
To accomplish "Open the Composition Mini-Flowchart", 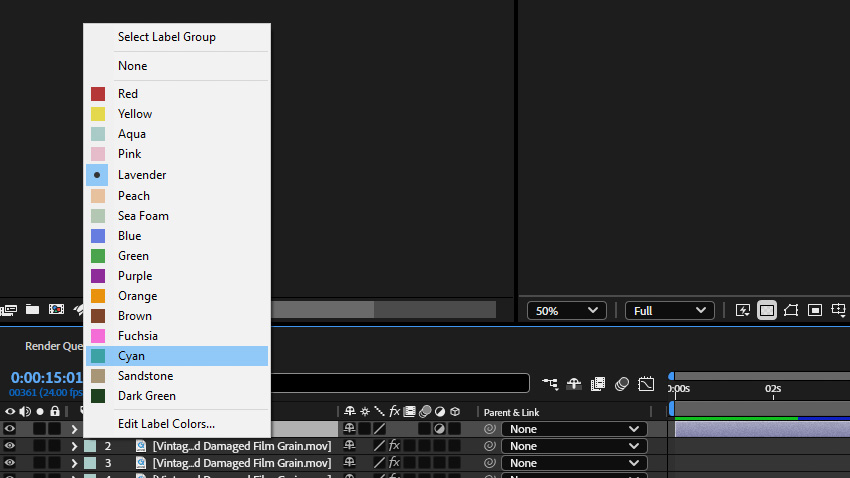I will 550,383.
